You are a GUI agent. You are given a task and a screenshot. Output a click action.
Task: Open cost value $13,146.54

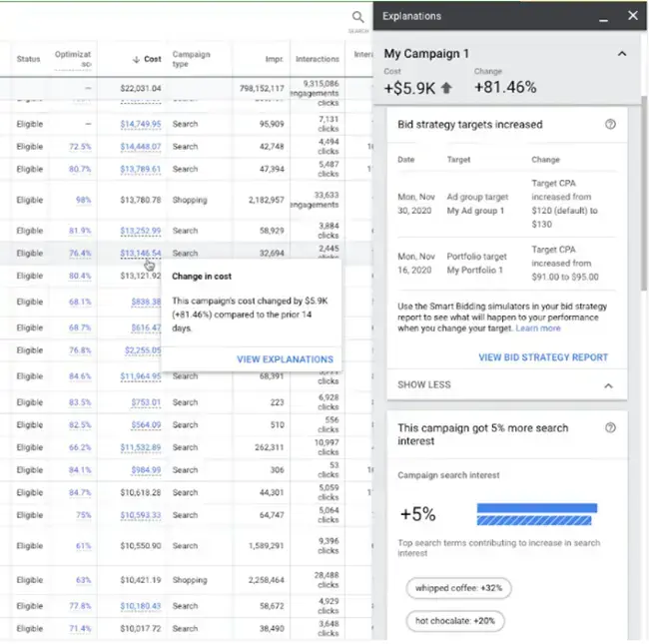pos(141,253)
